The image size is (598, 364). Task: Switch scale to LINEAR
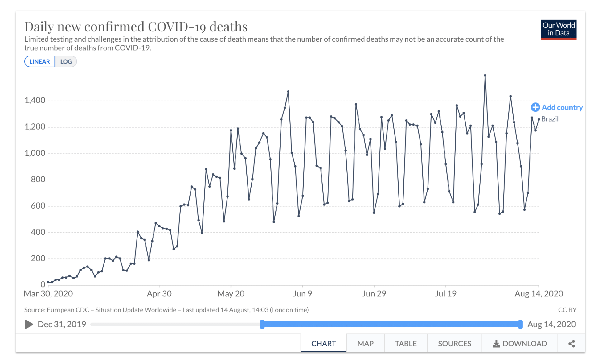coord(40,62)
